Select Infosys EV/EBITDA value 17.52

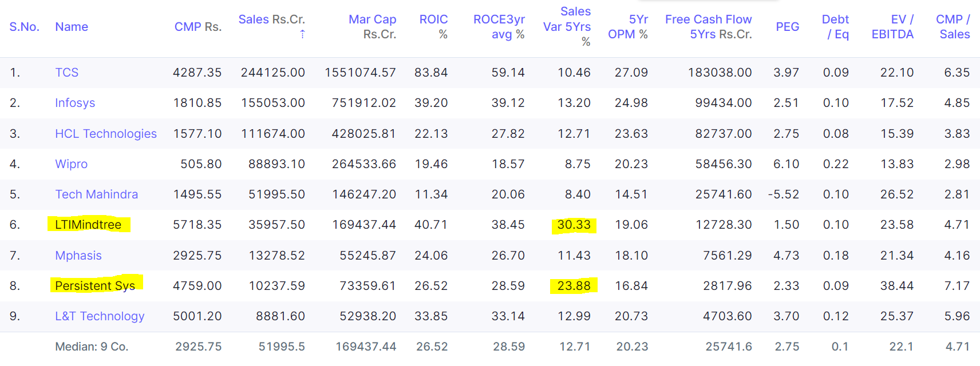[897, 103]
